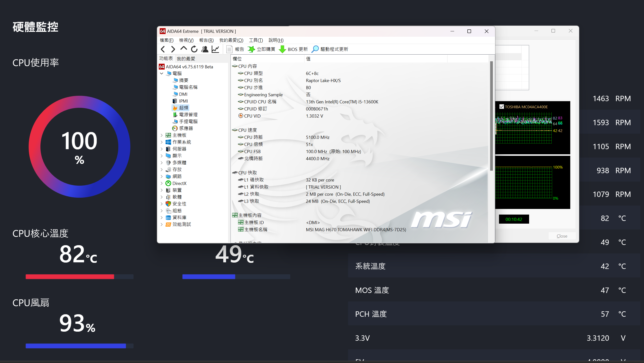This screenshot has width=644, height=363.
Task: Click the 安全性 shield icon in tree
Action: click(168, 204)
